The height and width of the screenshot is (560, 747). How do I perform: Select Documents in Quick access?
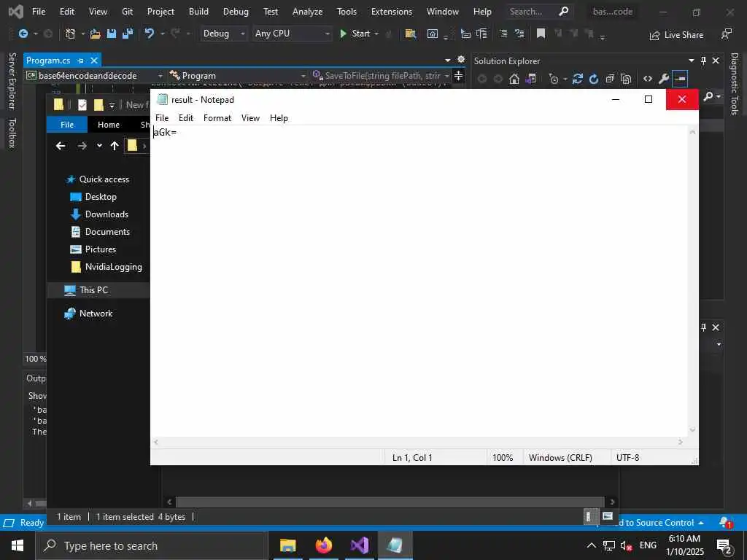point(107,232)
